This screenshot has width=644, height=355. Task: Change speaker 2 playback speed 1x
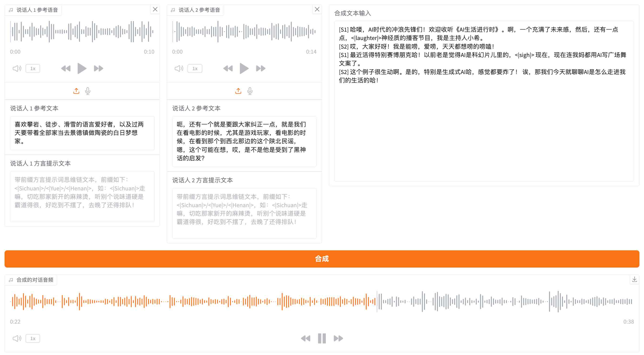coord(195,68)
